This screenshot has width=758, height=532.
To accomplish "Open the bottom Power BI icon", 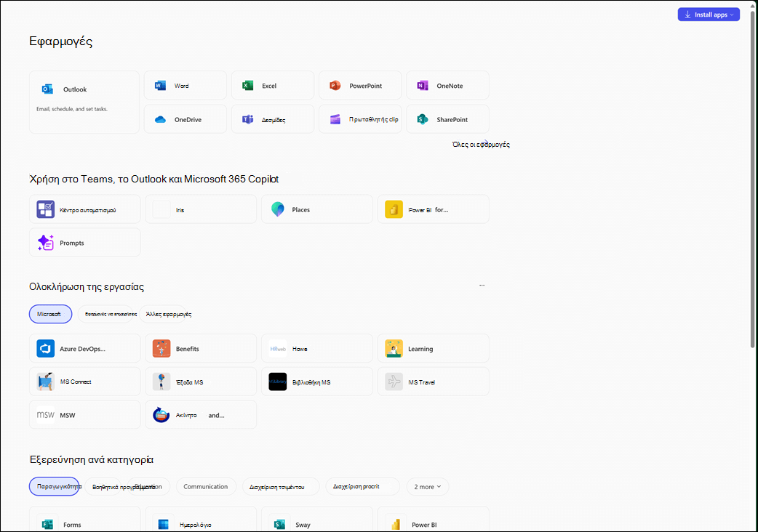I will click(396, 524).
